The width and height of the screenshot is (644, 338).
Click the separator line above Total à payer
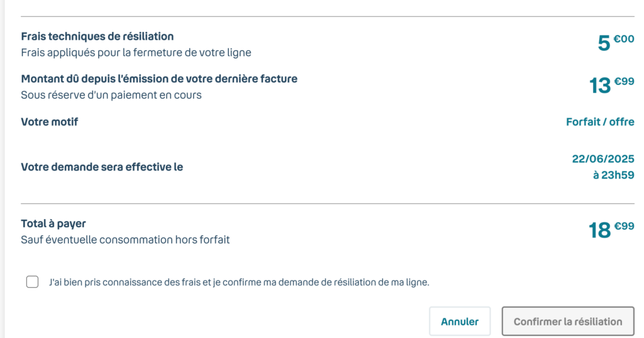point(327,204)
